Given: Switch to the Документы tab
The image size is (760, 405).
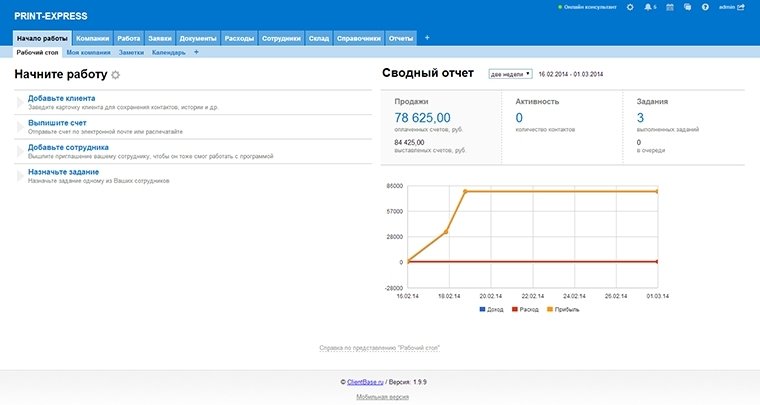Looking at the screenshot, I should pyautogui.click(x=197, y=38).
